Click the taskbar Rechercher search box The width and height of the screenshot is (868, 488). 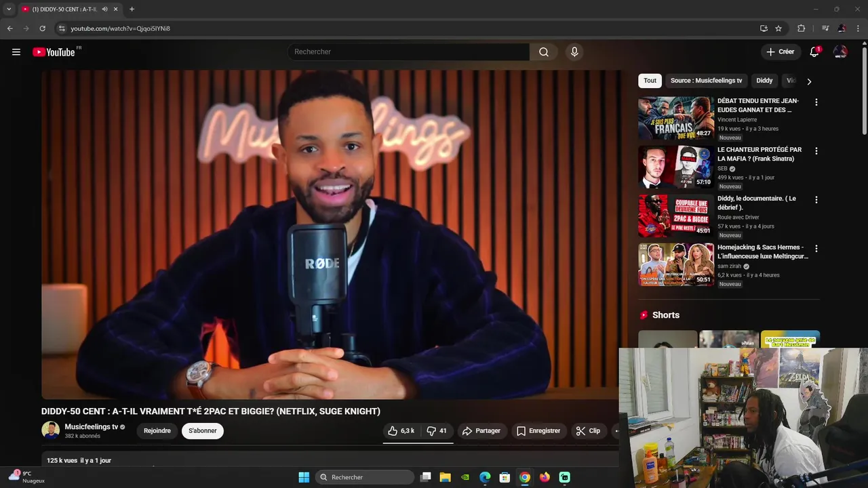(x=366, y=477)
